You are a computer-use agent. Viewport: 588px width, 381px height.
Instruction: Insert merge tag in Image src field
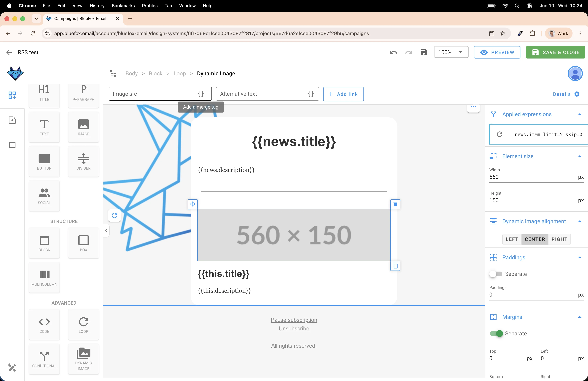[201, 94]
